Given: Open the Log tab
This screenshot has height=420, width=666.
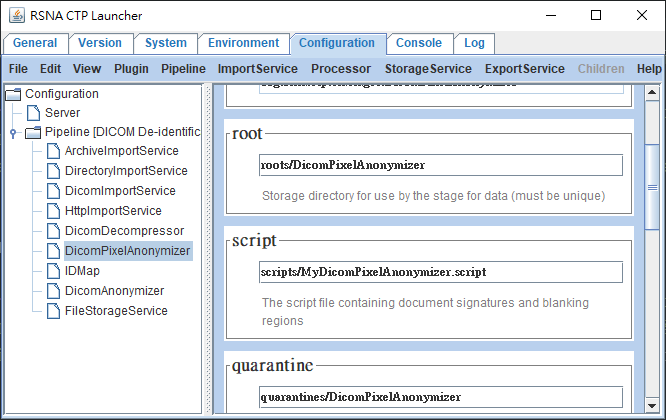Looking at the screenshot, I should pos(474,43).
